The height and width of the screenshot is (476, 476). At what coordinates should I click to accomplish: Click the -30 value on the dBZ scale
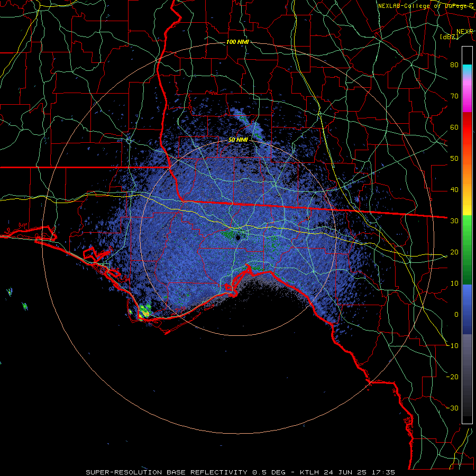(452, 408)
